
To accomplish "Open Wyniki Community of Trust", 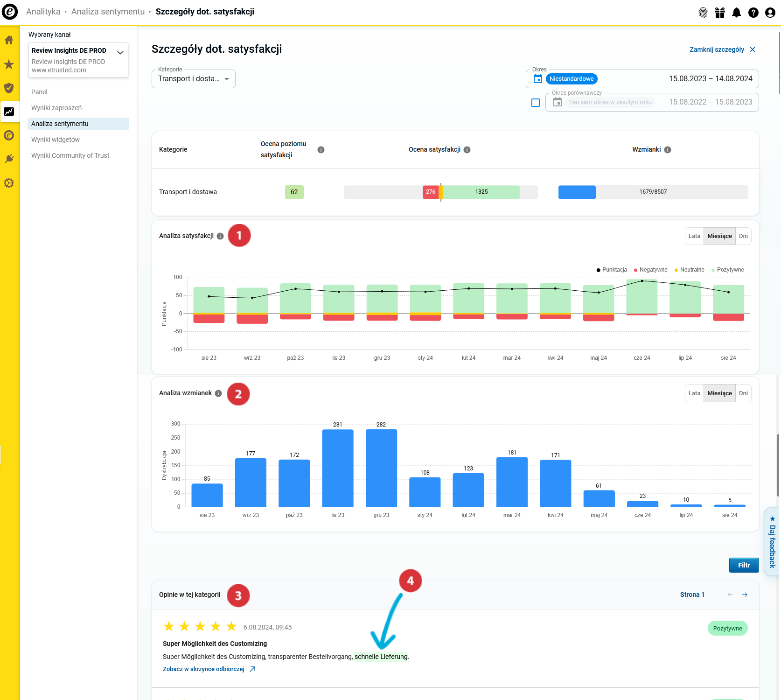I will point(70,155).
